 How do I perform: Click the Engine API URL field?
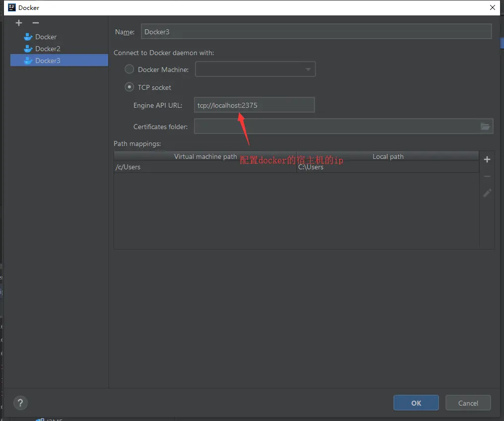point(254,105)
